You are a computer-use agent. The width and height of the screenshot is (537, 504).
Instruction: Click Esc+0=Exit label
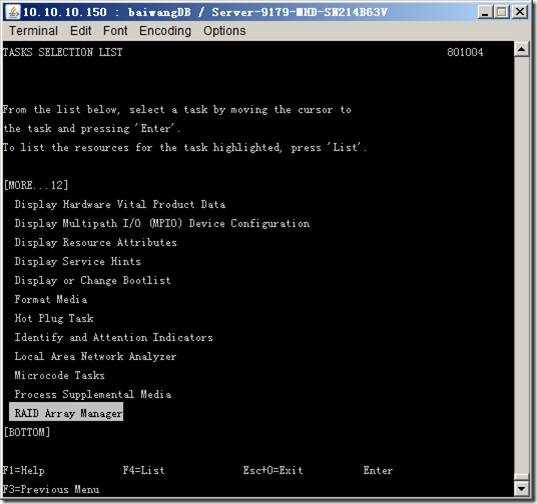pos(273,470)
